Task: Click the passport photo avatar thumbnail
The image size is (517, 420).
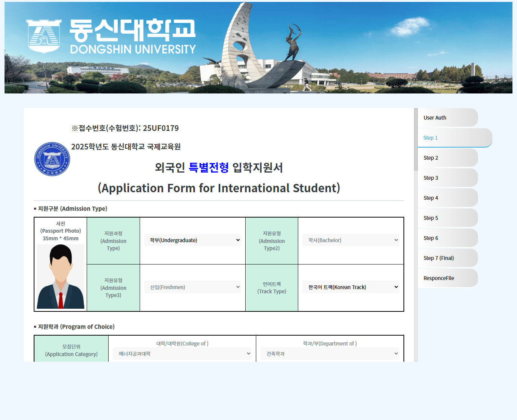Action: click(61, 277)
